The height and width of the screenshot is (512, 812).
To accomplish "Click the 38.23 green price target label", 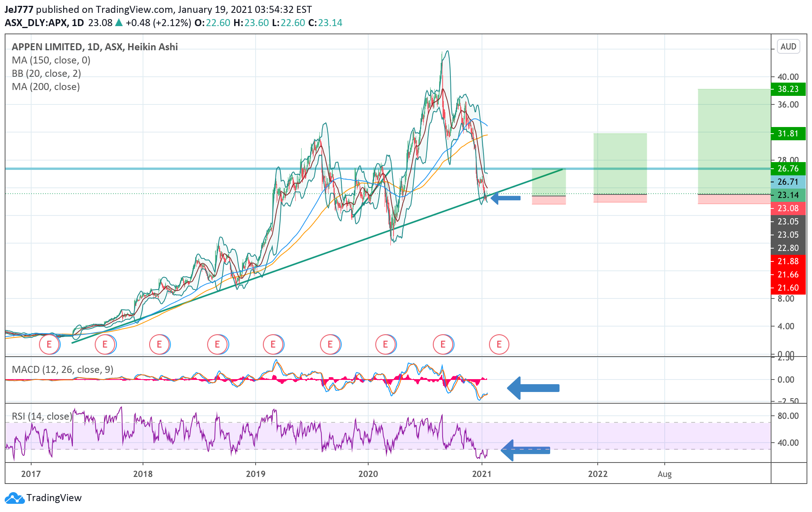I will pos(788,89).
